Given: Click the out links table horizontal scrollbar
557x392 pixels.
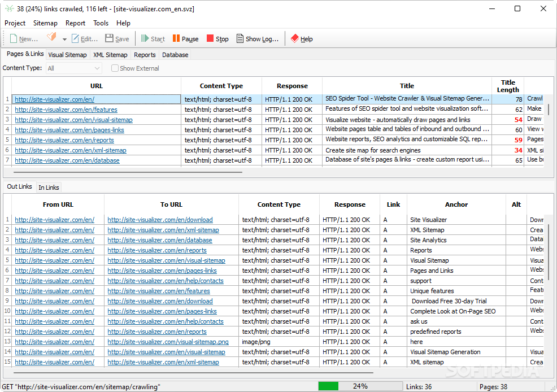Looking at the screenshot, I should [193, 373].
